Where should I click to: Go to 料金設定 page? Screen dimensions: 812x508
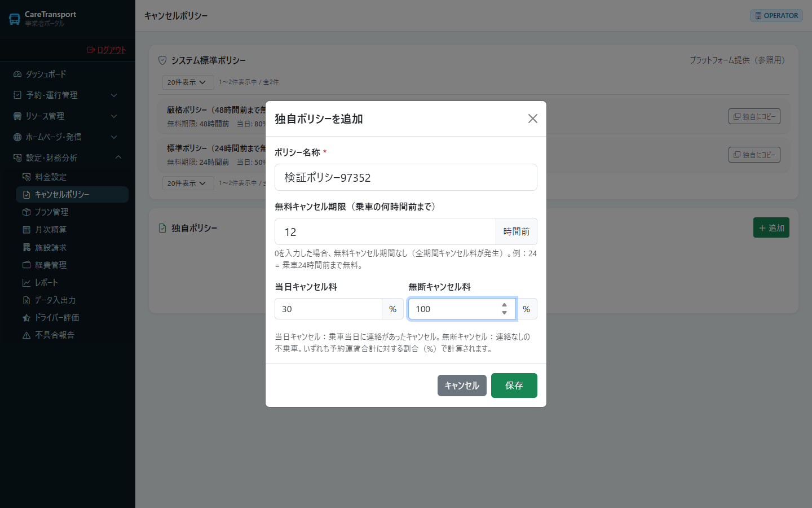[x=72, y=177]
